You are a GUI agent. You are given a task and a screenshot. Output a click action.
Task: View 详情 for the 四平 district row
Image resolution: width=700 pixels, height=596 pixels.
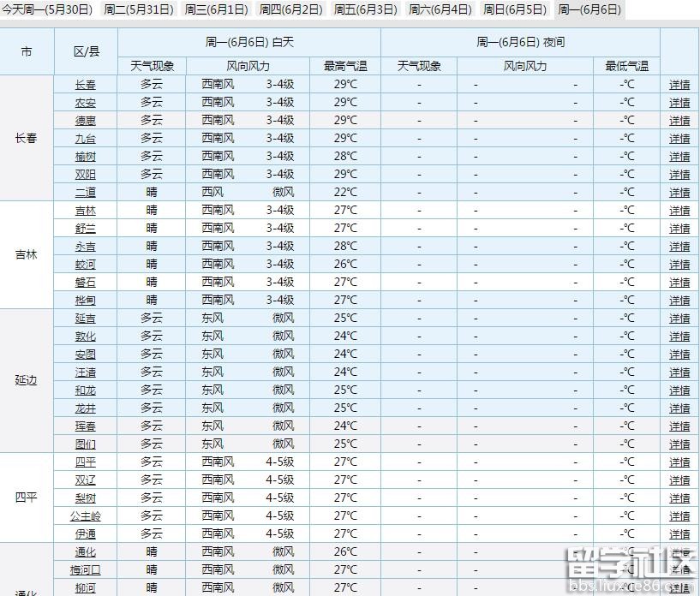pos(679,462)
